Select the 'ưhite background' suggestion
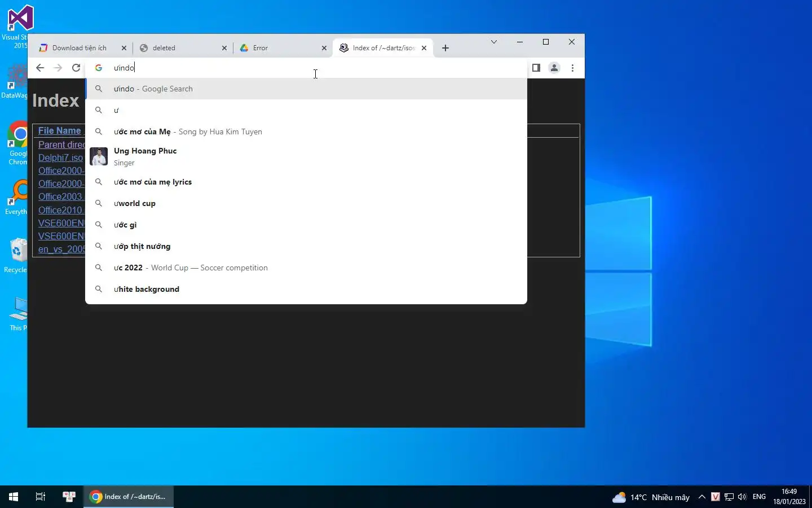 [x=306, y=289]
